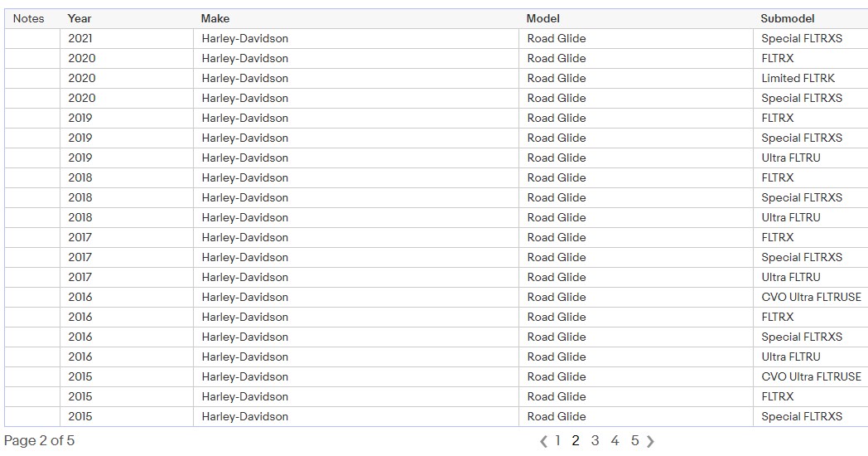The height and width of the screenshot is (456, 868).
Task: Click the 2017 Ultra FLTRU submodel cell
Action: tap(791, 277)
